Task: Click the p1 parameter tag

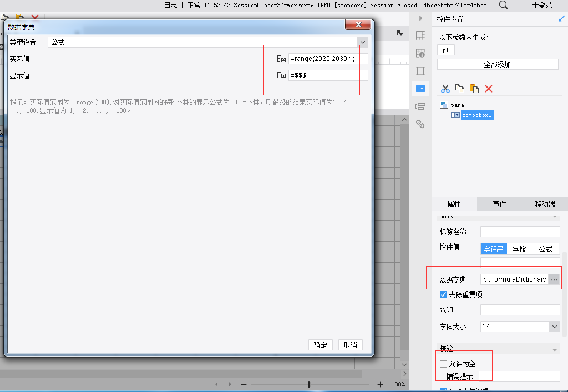Action: click(445, 50)
